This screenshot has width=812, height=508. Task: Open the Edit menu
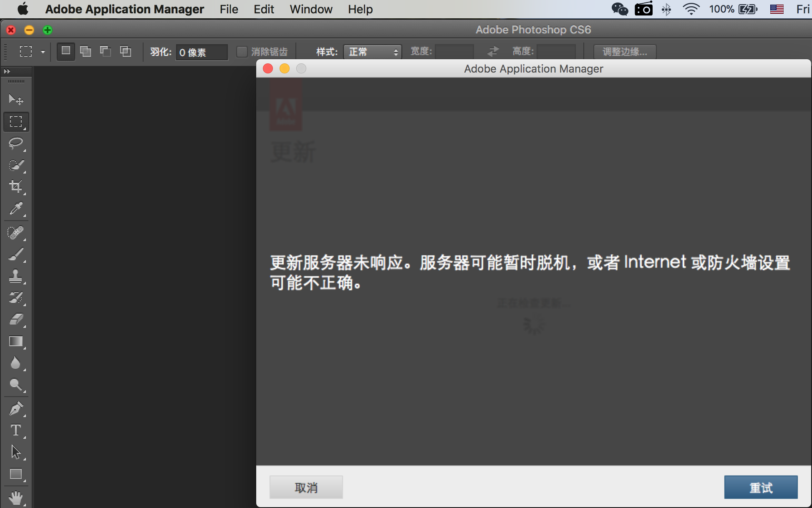click(x=264, y=9)
